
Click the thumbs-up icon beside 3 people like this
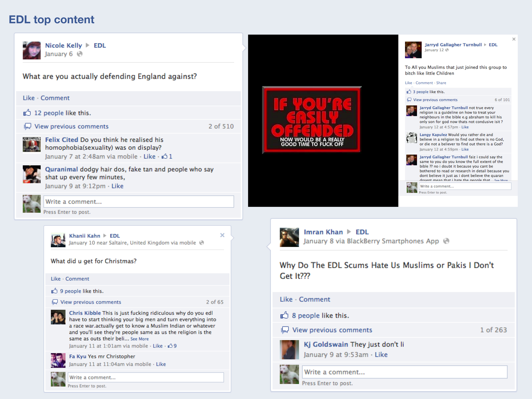click(x=409, y=92)
